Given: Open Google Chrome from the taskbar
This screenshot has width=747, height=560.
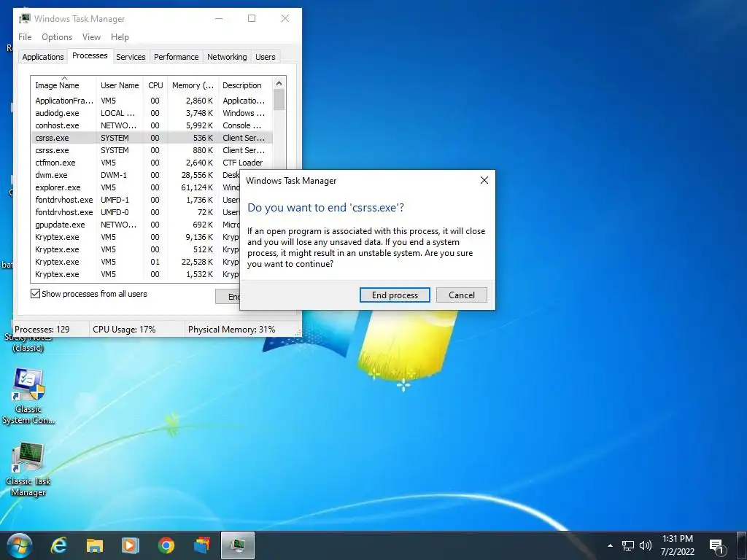Looking at the screenshot, I should click(166, 545).
